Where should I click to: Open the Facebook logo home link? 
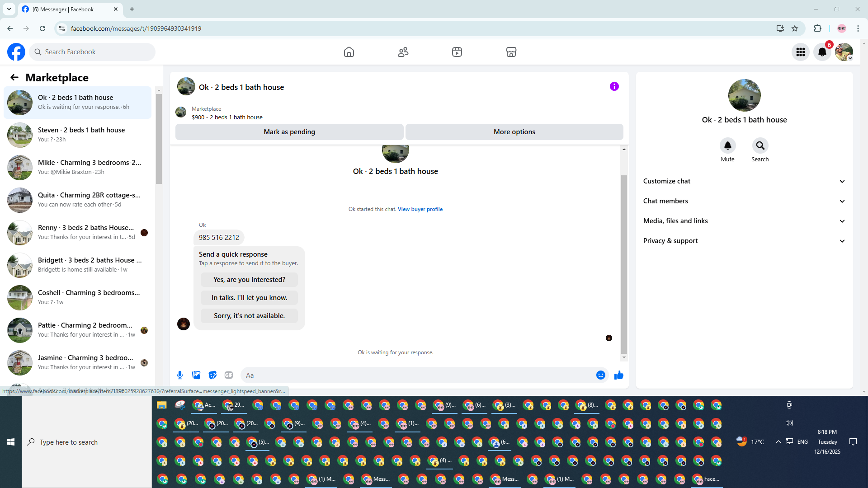tap(16, 52)
